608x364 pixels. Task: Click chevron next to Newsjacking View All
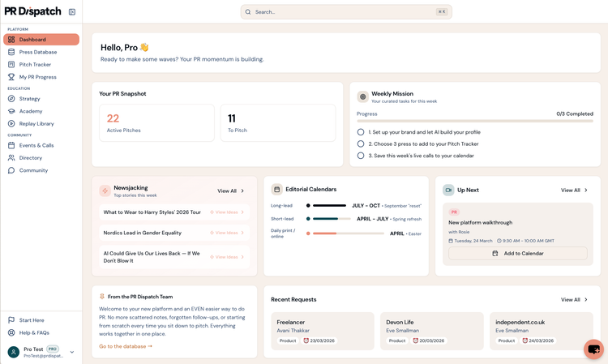[x=242, y=191]
